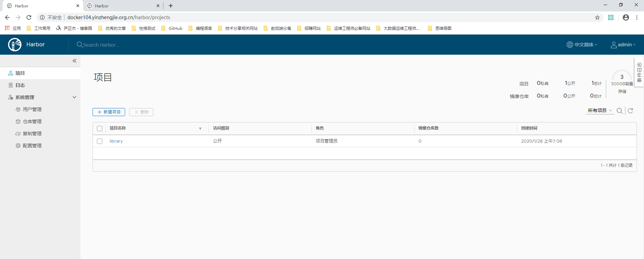Open the 性格测试 bookmark folder

coord(144,28)
